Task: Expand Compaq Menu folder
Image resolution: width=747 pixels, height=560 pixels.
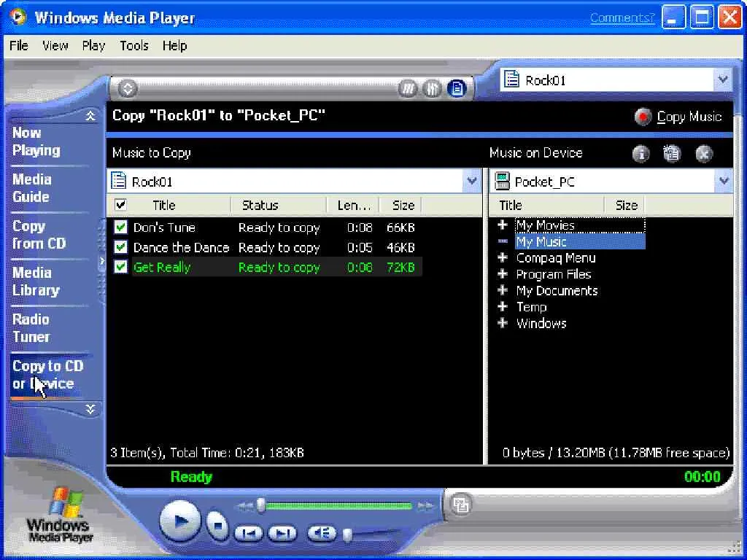Action: [502, 257]
